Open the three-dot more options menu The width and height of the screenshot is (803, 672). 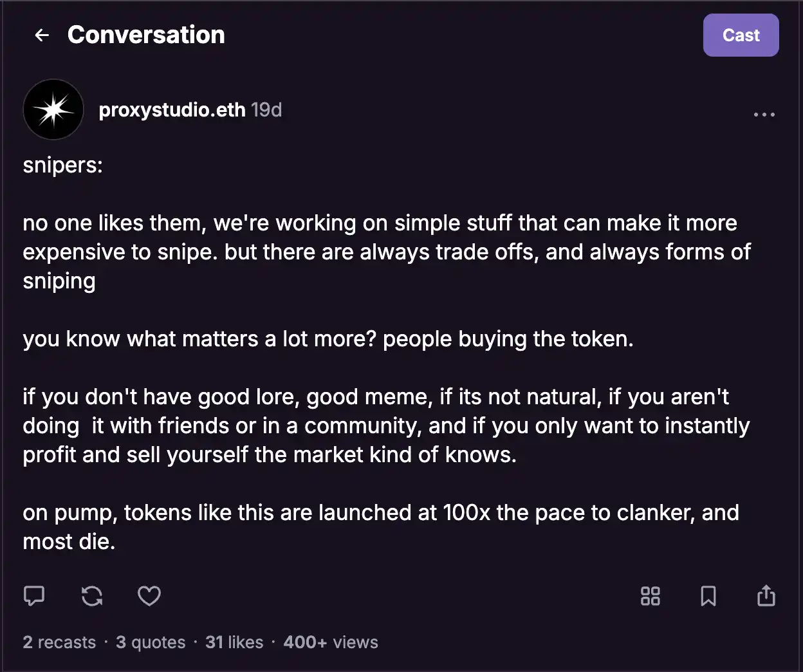tap(764, 115)
